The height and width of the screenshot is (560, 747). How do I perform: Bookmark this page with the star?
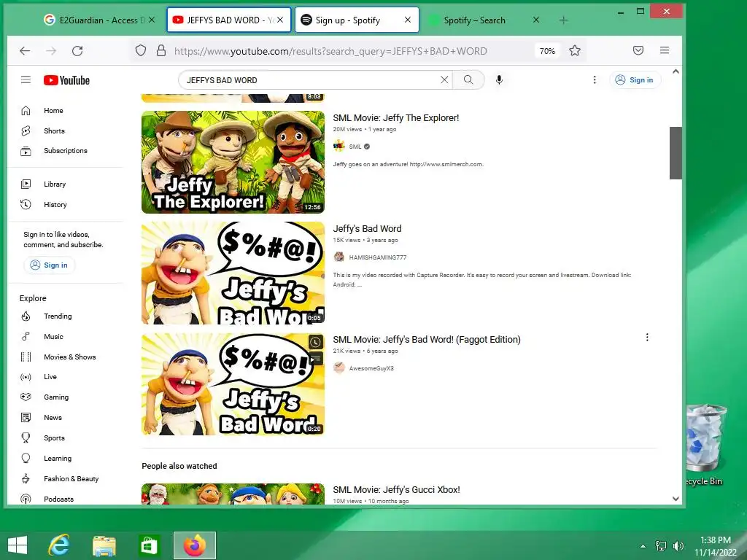[575, 50]
